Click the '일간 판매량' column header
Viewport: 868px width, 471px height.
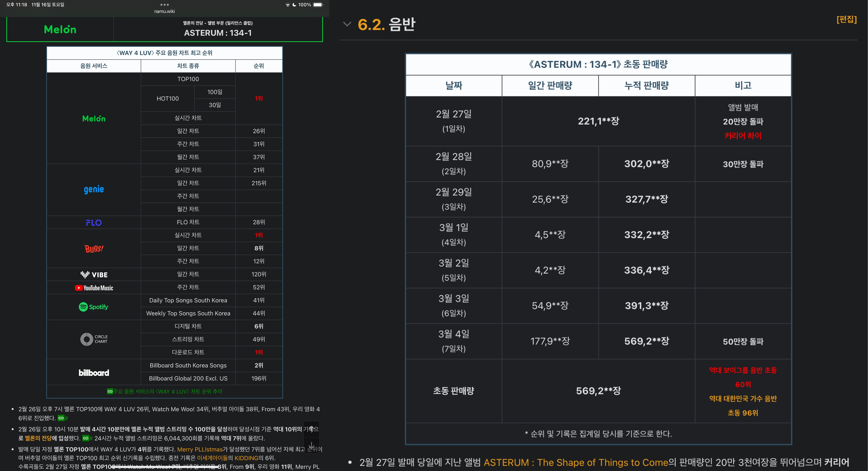(x=550, y=86)
